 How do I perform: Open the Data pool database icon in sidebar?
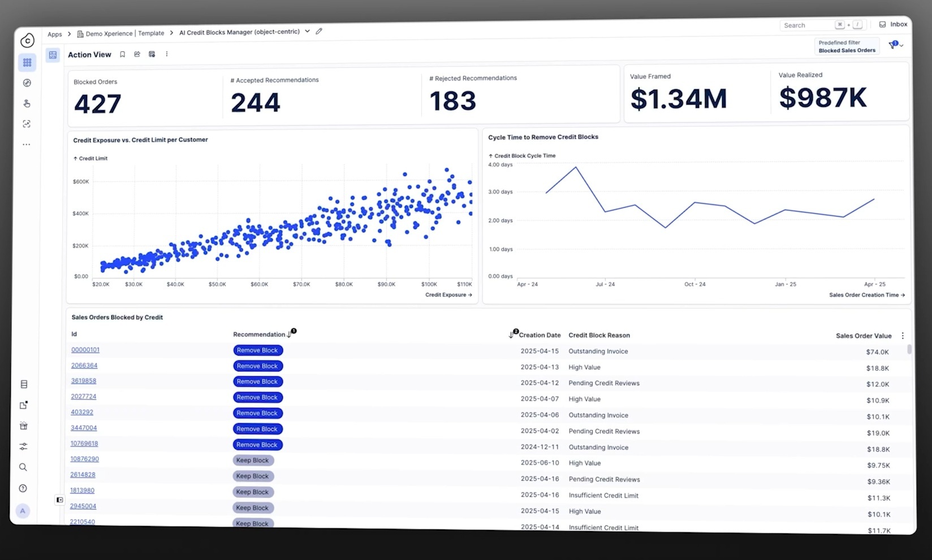click(x=23, y=384)
